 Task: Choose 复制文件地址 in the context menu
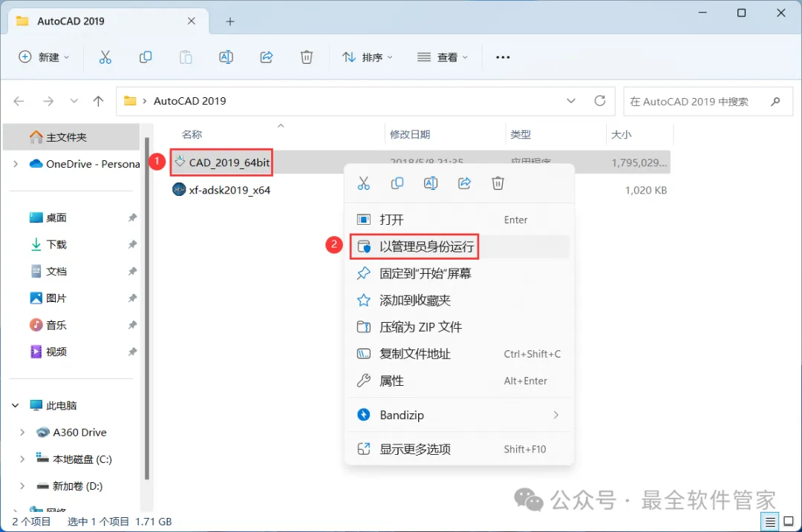coord(460,354)
